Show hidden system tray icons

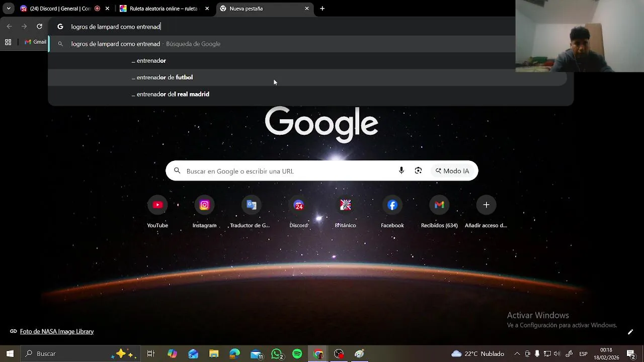pyautogui.click(x=517, y=354)
